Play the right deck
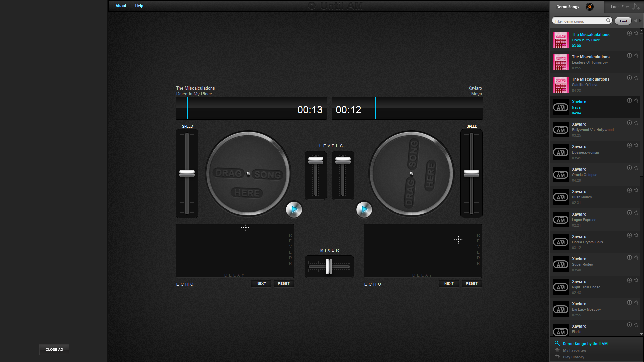The width and height of the screenshot is (644, 362). pos(364,210)
